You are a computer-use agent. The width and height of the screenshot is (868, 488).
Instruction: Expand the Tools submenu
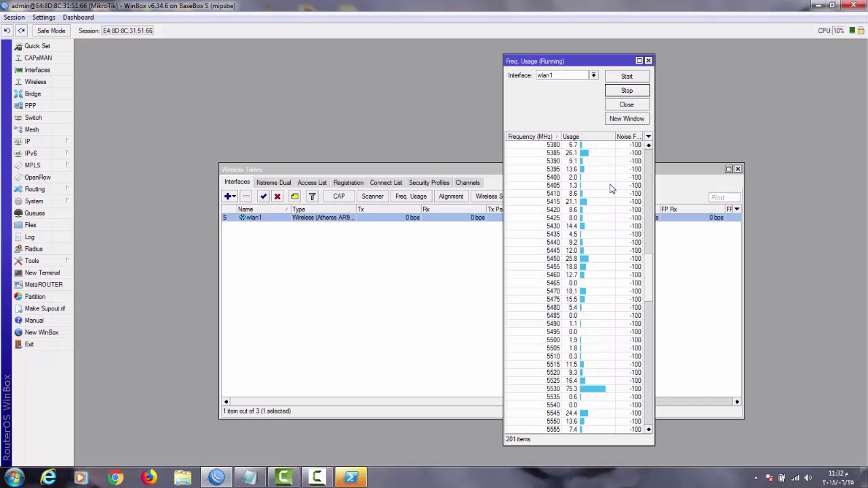point(66,261)
